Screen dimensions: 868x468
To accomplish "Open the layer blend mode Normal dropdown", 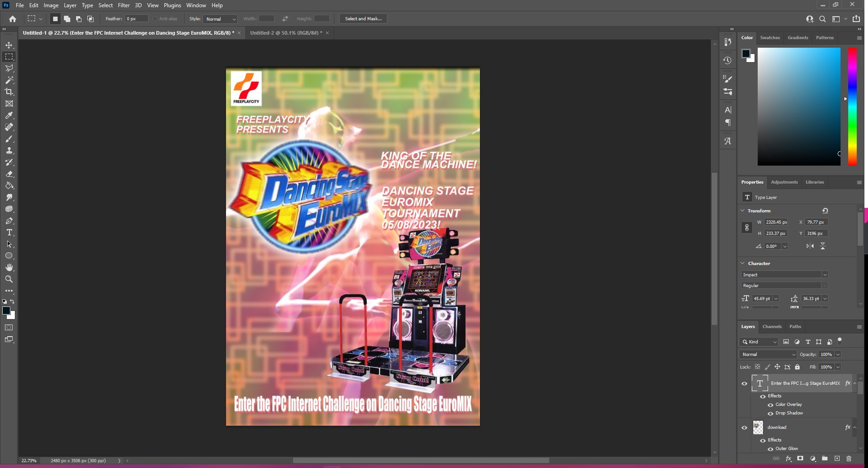I will coord(768,355).
